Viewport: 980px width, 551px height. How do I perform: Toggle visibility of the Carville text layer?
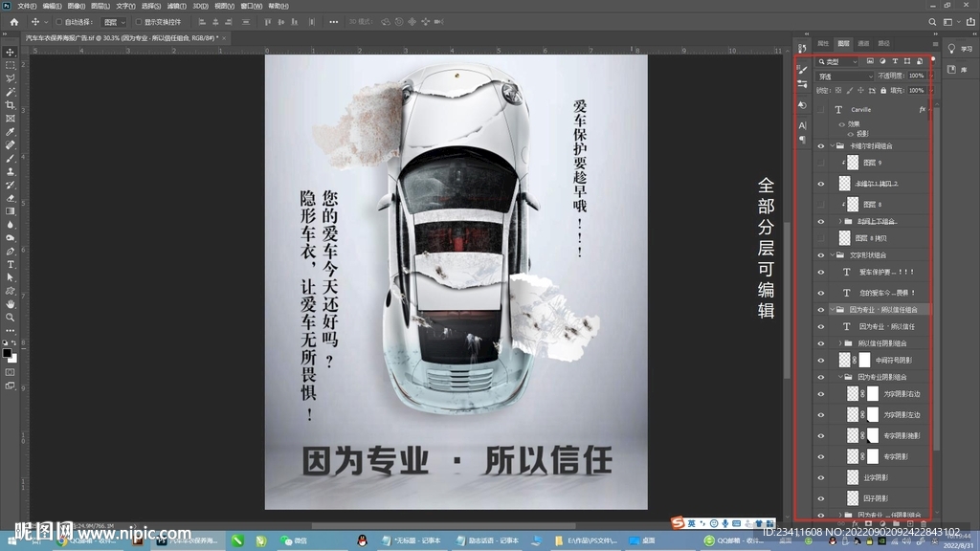[x=820, y=109]
